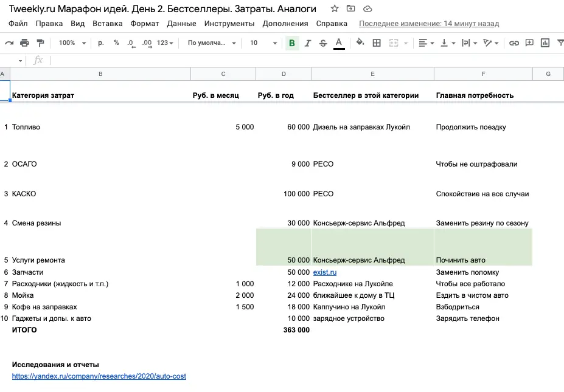Star this spreadsheet document
This screenshot has width=564, height=392.
(335, 9)
